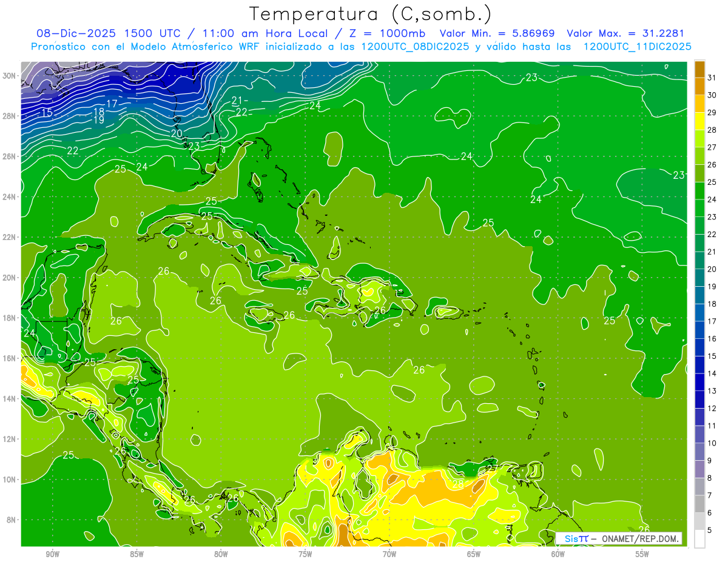Click the legend number 31
The image size is (728, 562).
coord(712,78)
